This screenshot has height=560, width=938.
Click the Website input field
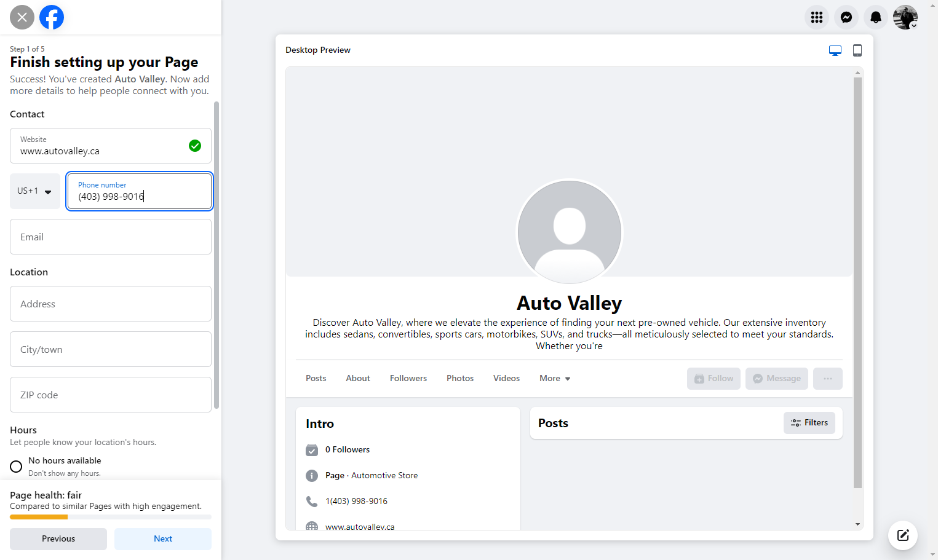(111, 146)
